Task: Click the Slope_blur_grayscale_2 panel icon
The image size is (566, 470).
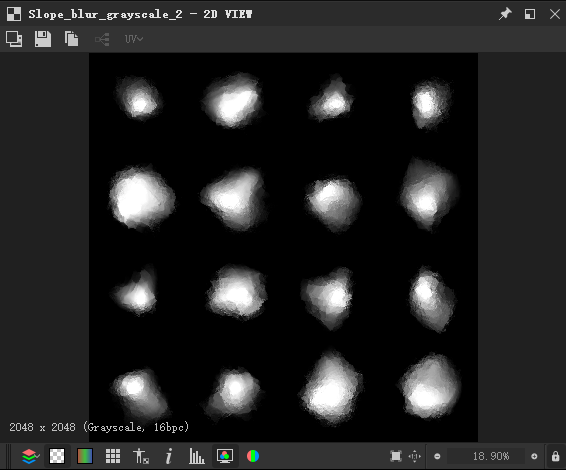Action: point(14,14)
